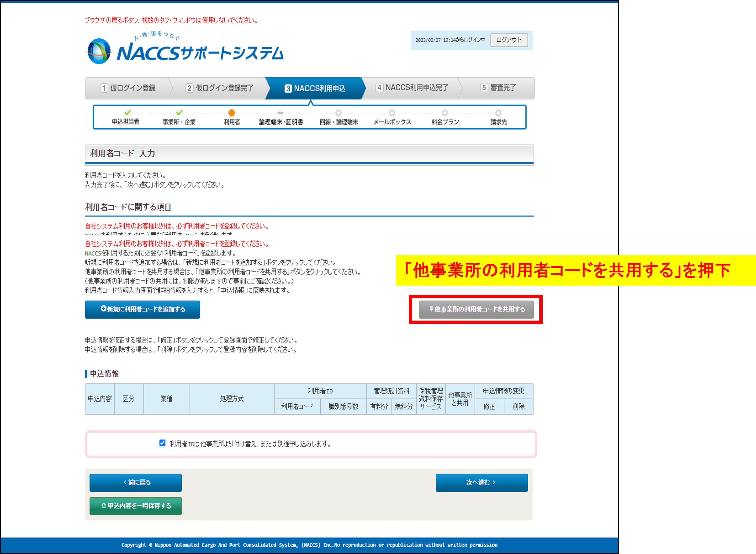
Task: Go forward with 次へ進む button
Action: [481, 483]
